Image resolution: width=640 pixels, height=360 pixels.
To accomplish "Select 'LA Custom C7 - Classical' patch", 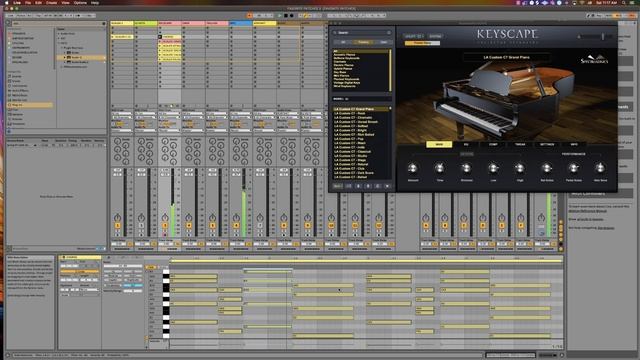I will (353, 151).
